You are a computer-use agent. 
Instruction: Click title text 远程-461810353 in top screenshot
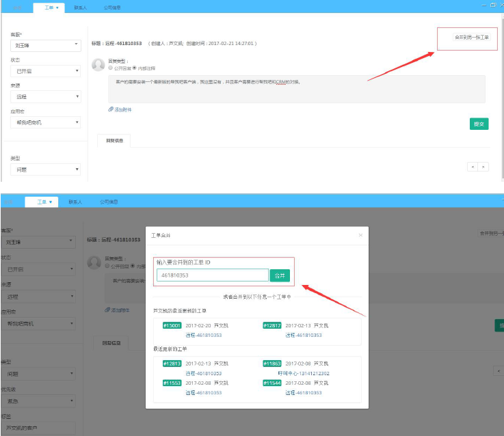pyautogui.click(x=123, y=43)
